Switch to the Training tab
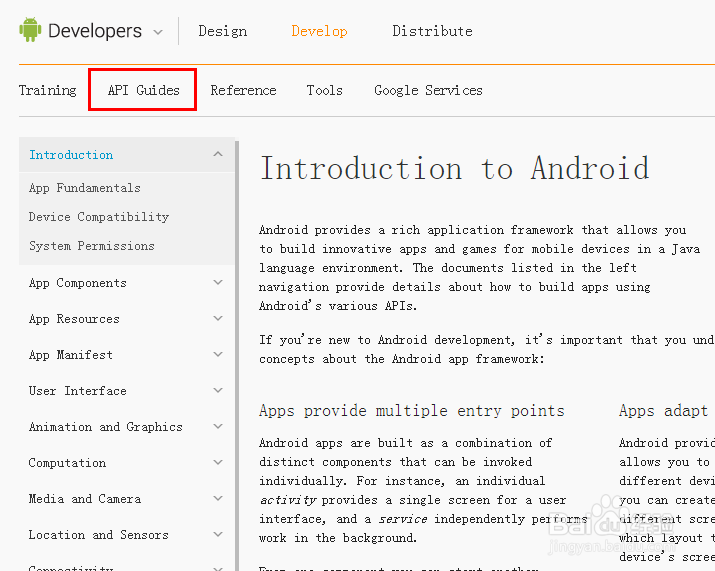Viewport: 715px width, 571px height. pos(47,90)
